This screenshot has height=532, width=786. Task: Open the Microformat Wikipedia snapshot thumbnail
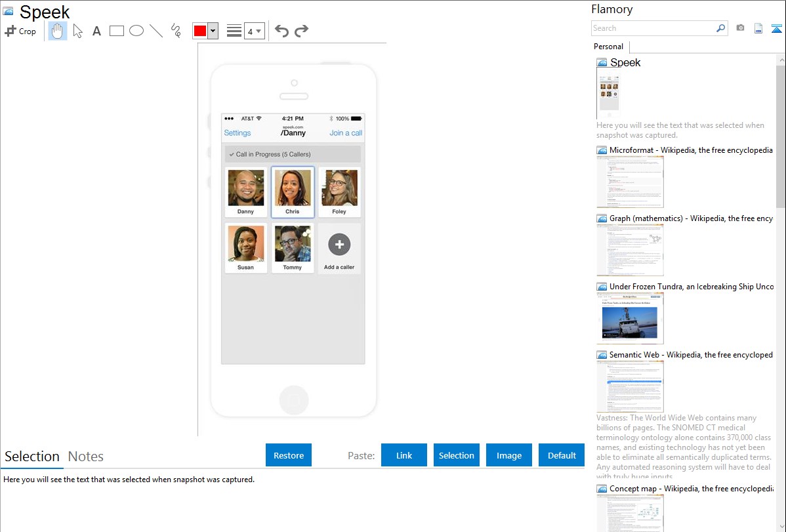(x=630, y=182)
